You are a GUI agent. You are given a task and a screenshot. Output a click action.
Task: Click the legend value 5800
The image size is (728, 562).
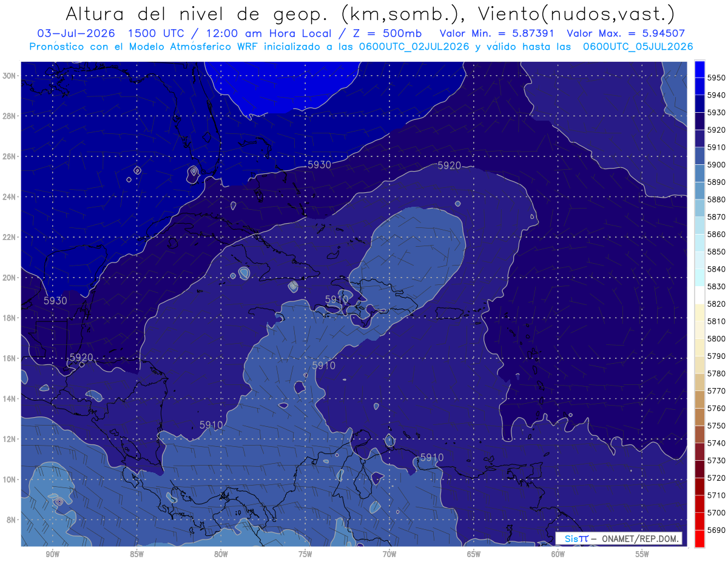pyautogui.click(x=717, y=339)
